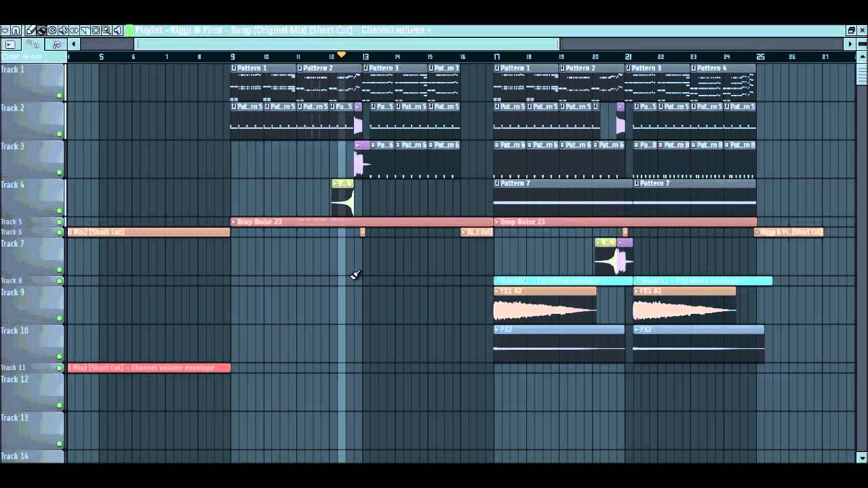Mute Track 2 via its green LED
Screen dimensions: 868x488
[x=60, y=134]
